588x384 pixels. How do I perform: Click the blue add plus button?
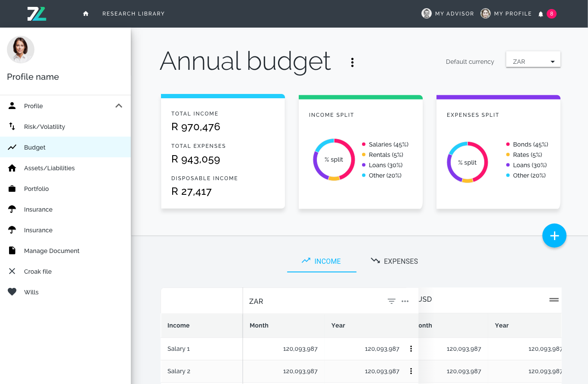pos(554,236)
